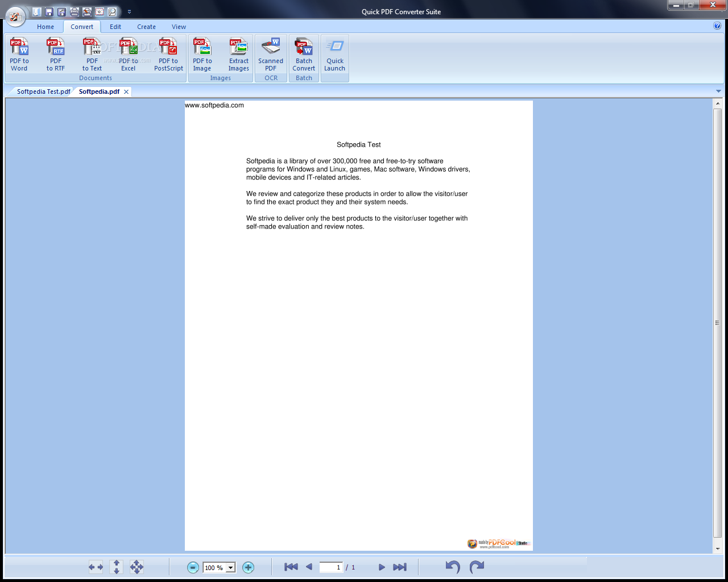The height and width of the screenshot is (582, 728).
Task: Switch to the Softpedia Test.pdf document tab
Action: click(43, 92)
